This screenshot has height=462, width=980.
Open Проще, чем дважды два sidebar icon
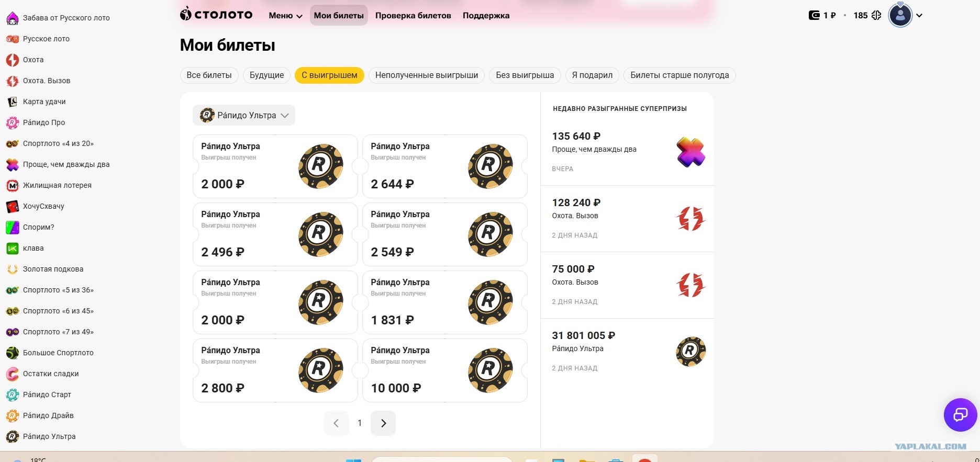tap(12, 164)
